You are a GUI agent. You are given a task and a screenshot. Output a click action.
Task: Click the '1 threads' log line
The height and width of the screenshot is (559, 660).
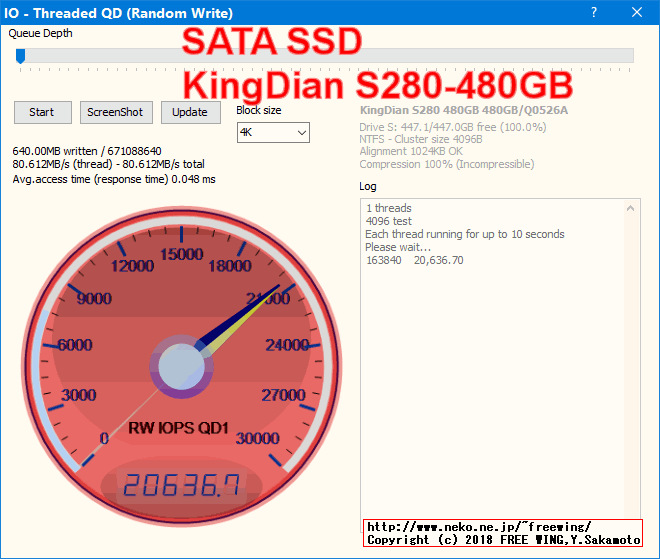(x=389, y=208)
